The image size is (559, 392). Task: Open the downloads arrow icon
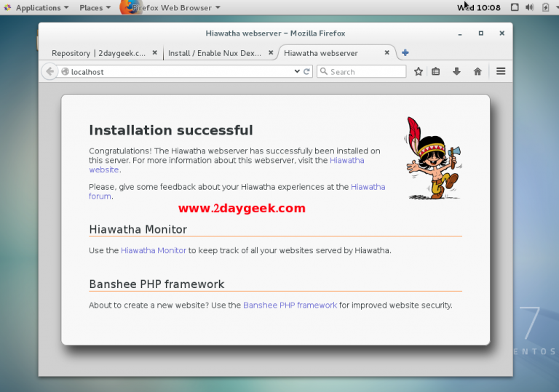click(x=457, y=71)
